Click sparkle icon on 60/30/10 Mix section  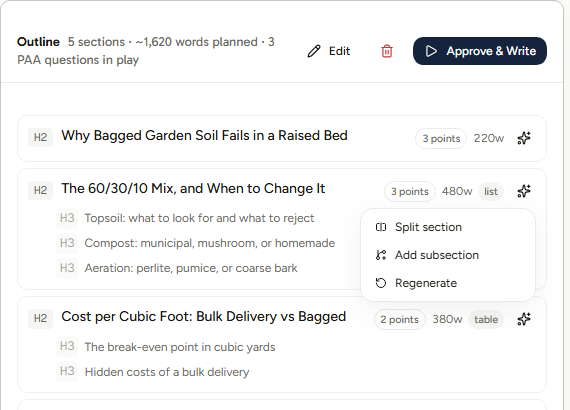[x=524, y=191]
